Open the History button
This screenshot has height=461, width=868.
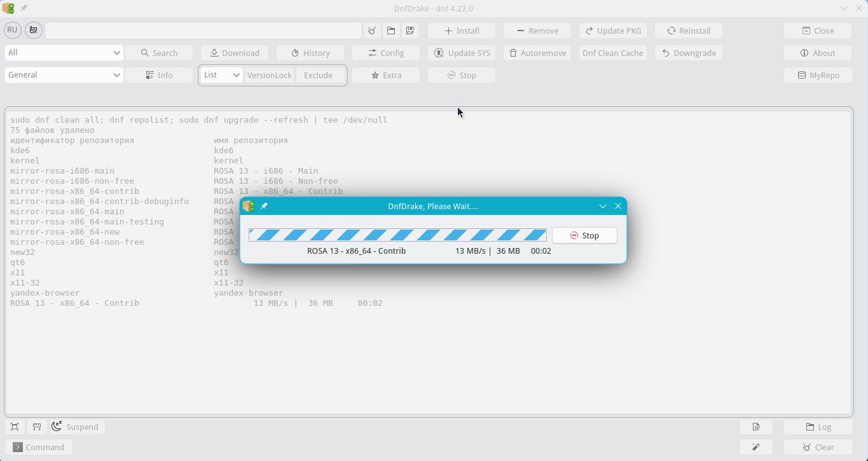[310, 53]
